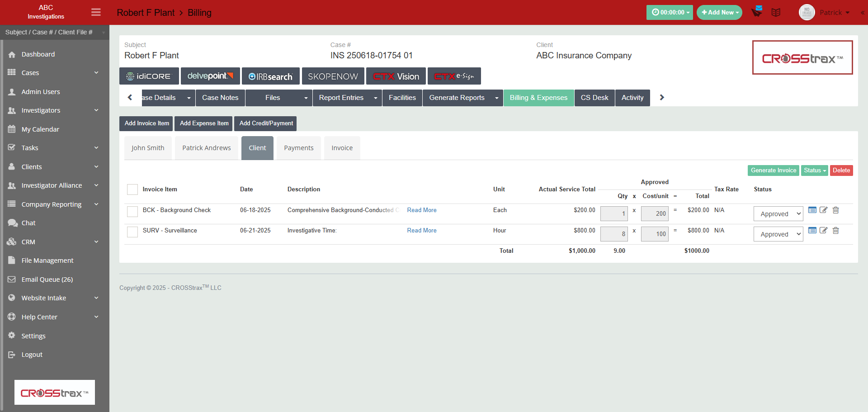Click Add Credit/Payment button
Image resolution: width=868 pixels, height=412 pixels.
[x=266, y=123]
